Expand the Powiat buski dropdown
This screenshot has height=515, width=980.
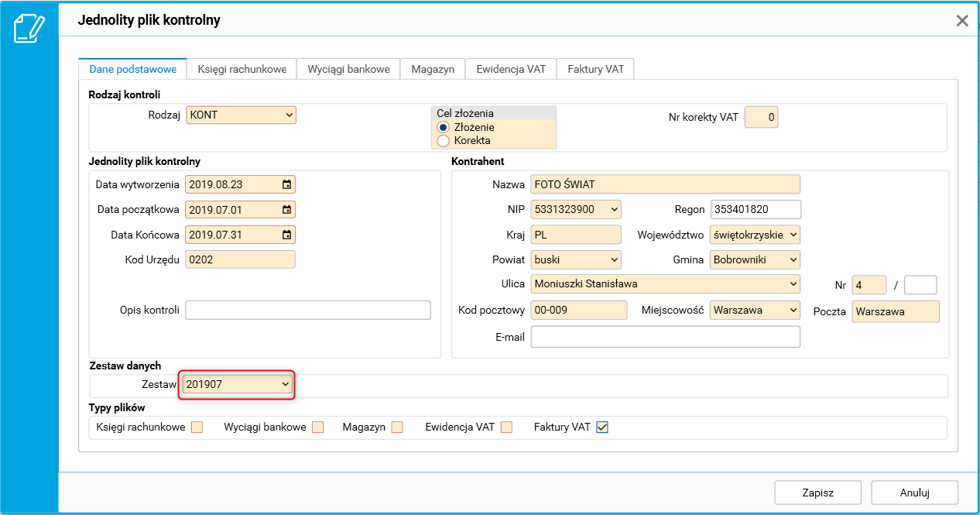pyautogui.click(x=576, y=259)
